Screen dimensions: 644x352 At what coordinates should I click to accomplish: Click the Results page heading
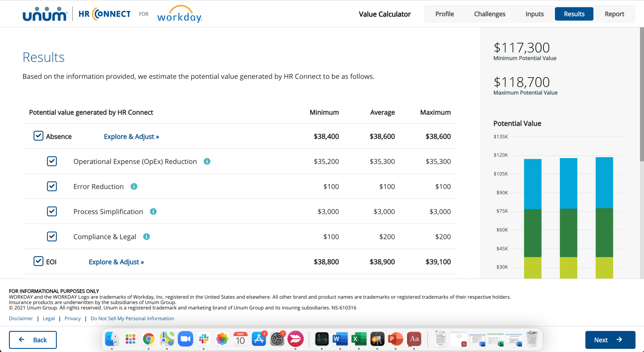[43, 57]
